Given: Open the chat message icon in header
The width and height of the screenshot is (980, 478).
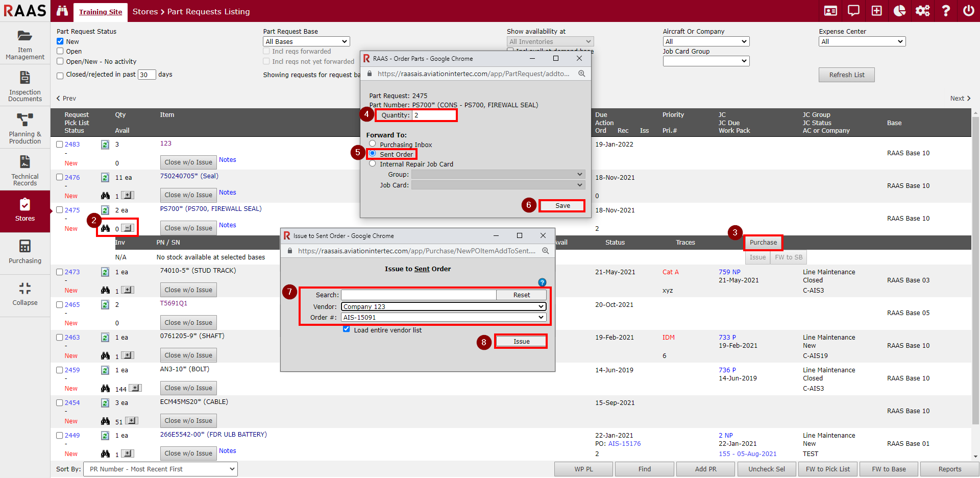Looking at the screenshot, I should tap(853, 11).
